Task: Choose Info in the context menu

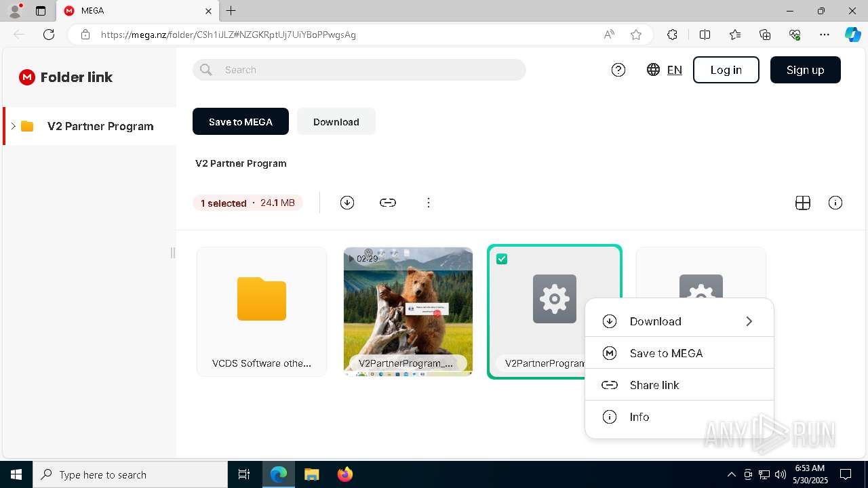Action: tap(679, 417)
